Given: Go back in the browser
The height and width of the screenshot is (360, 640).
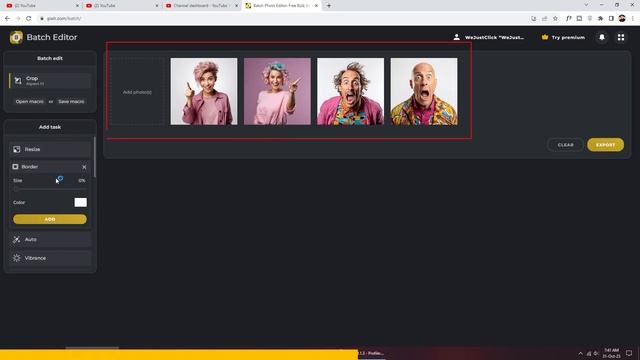Looking at the screenshot, I should [x=7, y=18].
